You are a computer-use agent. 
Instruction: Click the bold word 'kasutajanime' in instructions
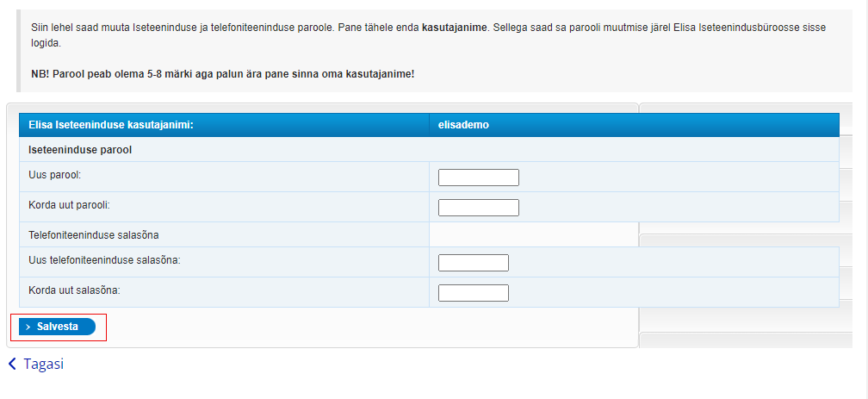click(x=454, y=28)
